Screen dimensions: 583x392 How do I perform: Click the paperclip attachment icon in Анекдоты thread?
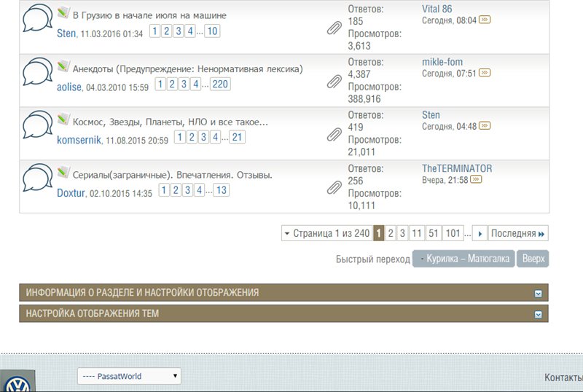(x=334, y=82)
